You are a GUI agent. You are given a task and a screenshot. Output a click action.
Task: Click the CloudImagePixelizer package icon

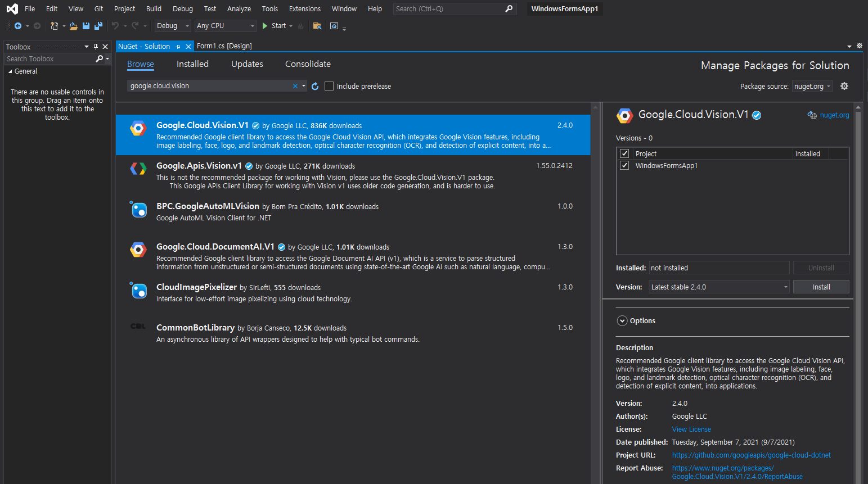click(x=138, y=290)
